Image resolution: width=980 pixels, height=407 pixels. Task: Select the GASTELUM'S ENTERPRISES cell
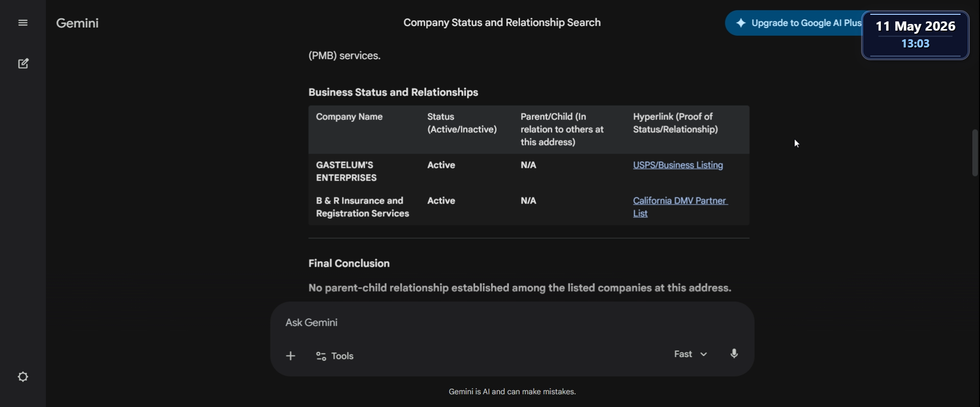click(347, 171)
